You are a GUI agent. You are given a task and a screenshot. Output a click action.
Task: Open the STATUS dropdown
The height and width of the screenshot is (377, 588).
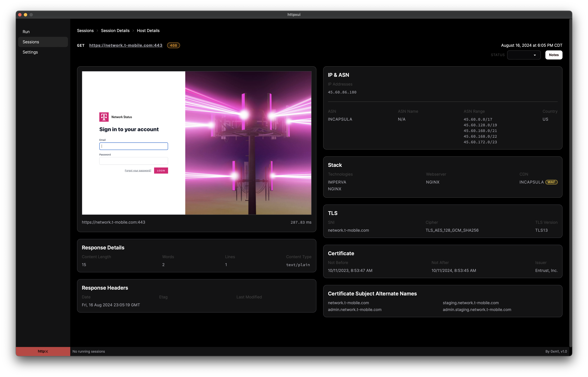[x=524, y=55]
